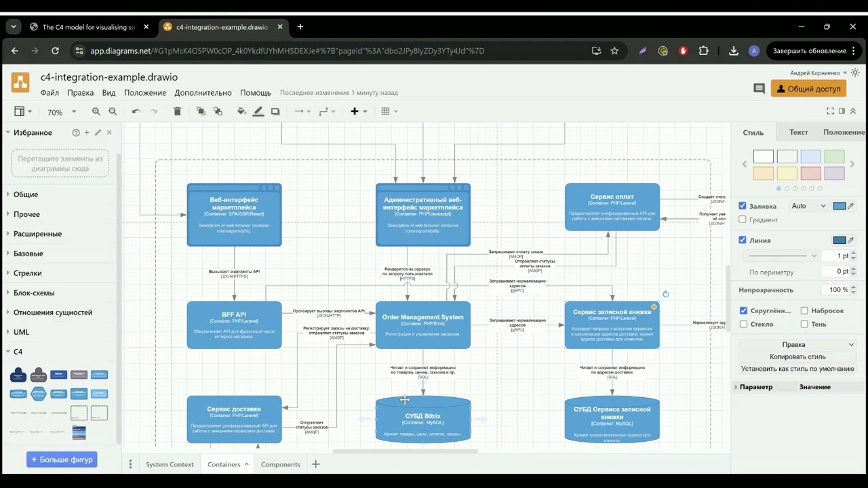Viewport: 868px width, 488px height.
Task: Delete selection with the trash icon
Action: tap(177, 112)
